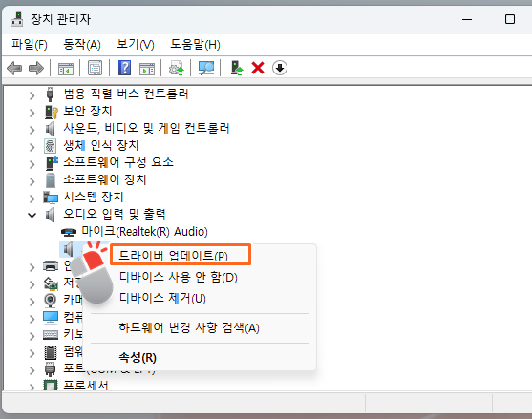Click the printer icon in device tree
532x419 pixels.
pyautogui.click(x=51, y=266)
